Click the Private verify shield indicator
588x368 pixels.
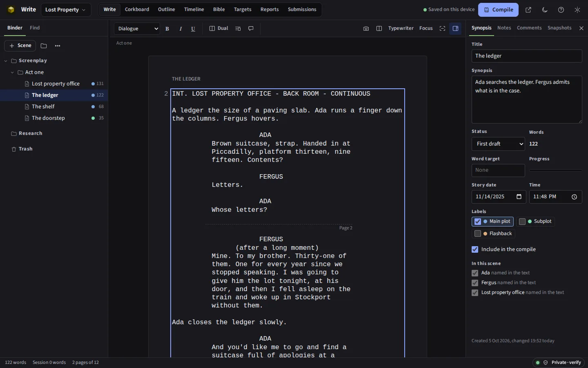559,363
